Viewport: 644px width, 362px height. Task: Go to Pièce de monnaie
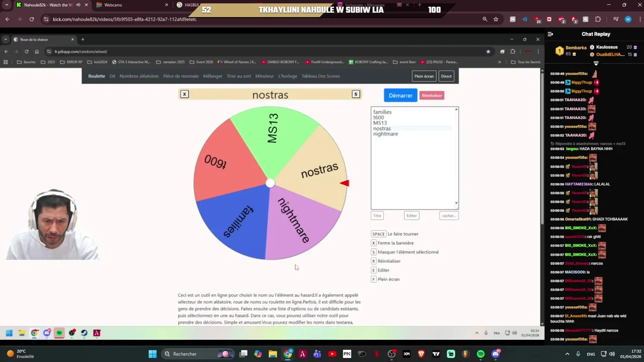click(x=181, y=76)
